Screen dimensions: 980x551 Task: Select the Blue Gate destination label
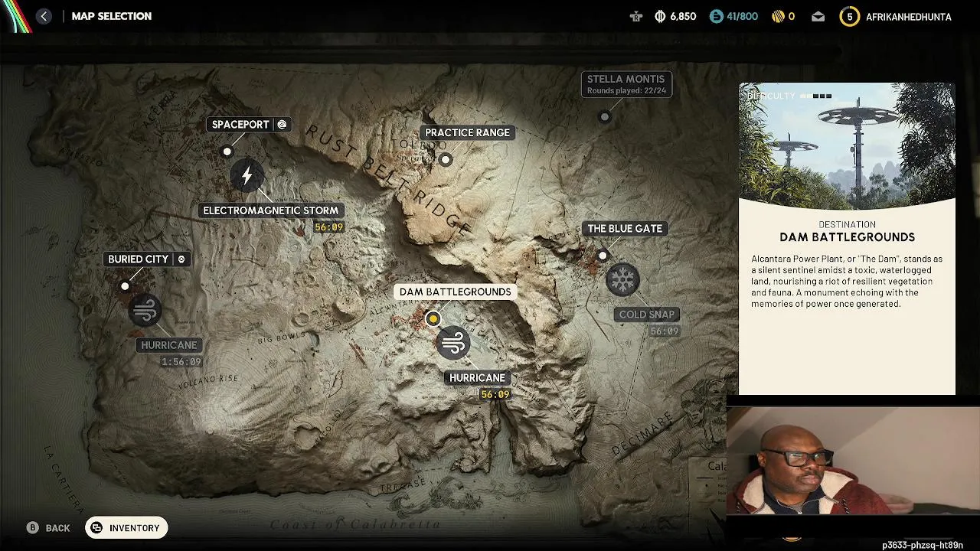(x=625, y=229)
